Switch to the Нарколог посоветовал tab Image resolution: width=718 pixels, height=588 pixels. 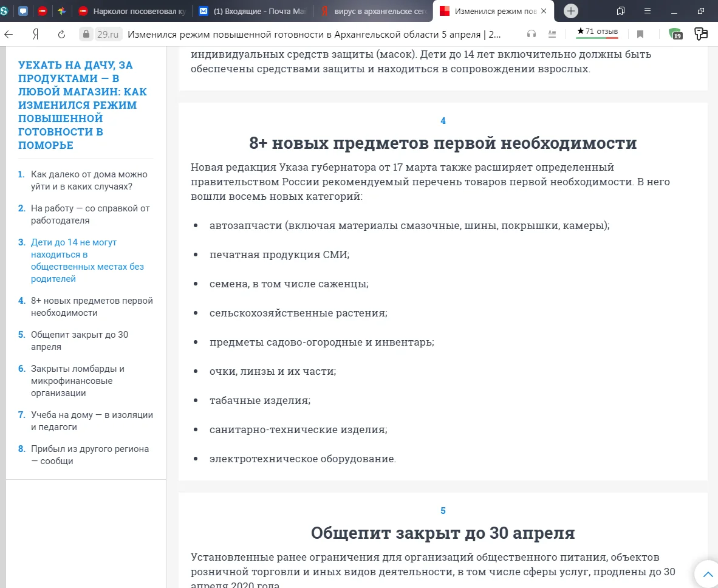click(x=132, y=12)
